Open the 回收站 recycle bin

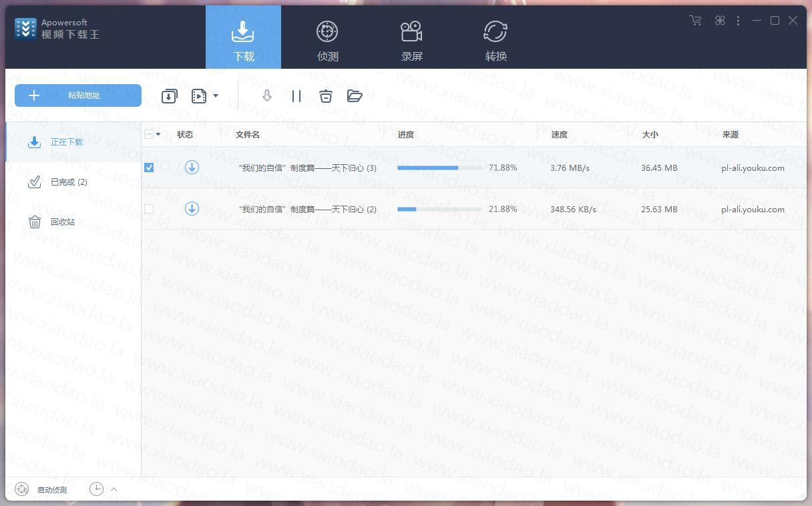click(73, 222)
